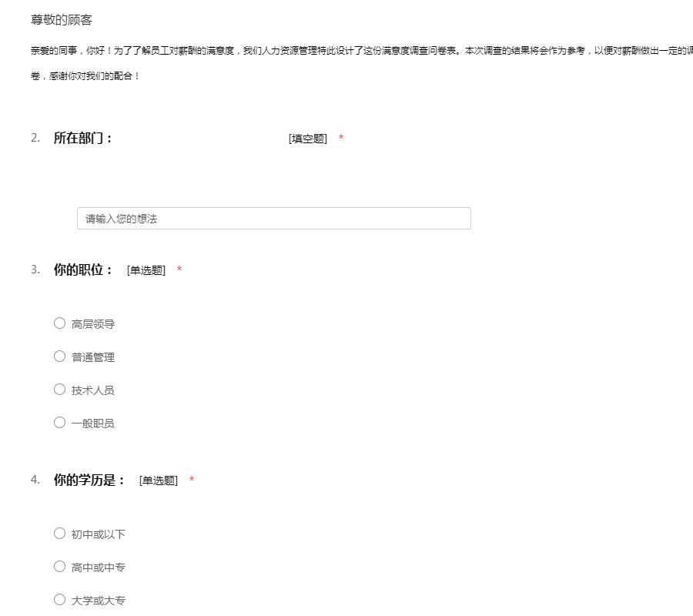Choose the 高中或中专 radio option

pos(59,567)
